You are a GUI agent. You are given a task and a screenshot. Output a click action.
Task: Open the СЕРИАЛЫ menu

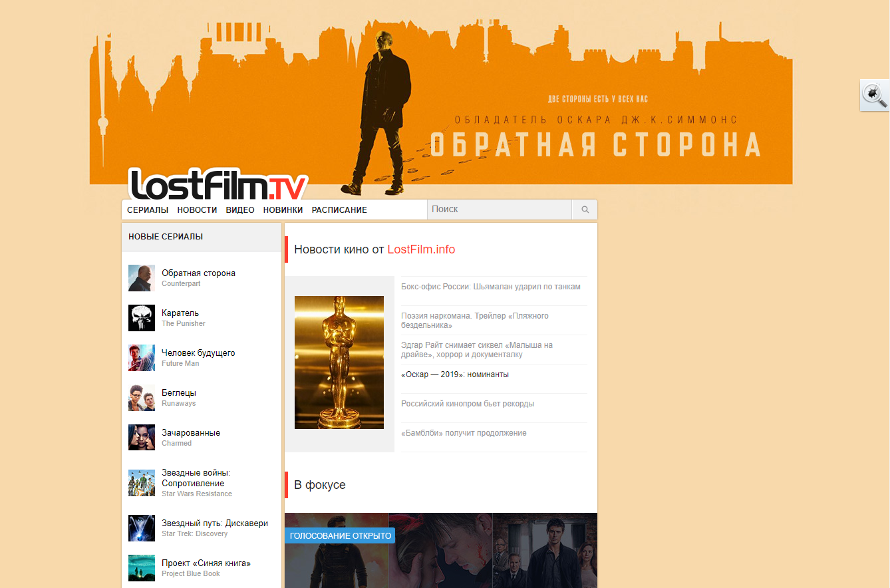pos(148,210)
